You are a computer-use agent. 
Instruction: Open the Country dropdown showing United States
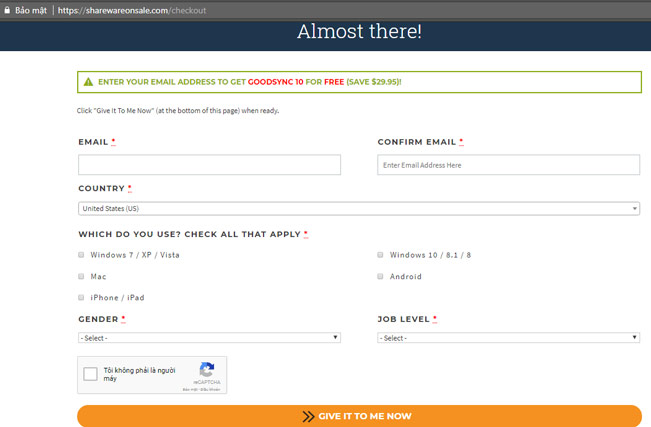click(359, 209)
